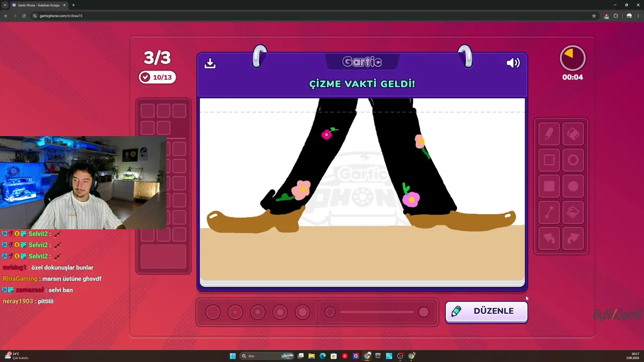The image size is (644, 362).
Task: Undo the last drawing stroke
Action: (549, 239)
